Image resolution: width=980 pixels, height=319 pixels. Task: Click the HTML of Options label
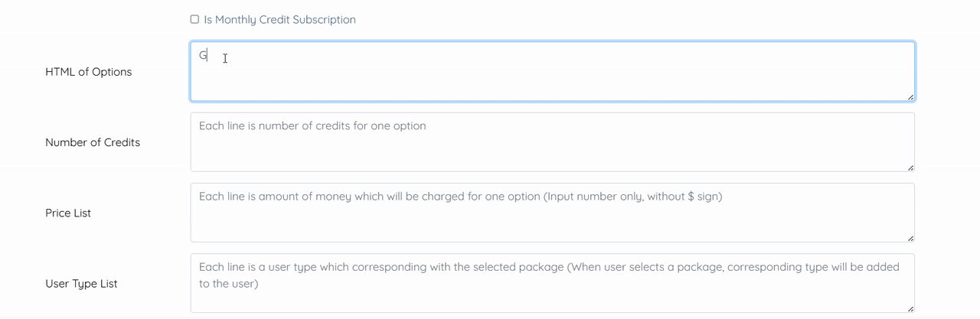[88, 72]
